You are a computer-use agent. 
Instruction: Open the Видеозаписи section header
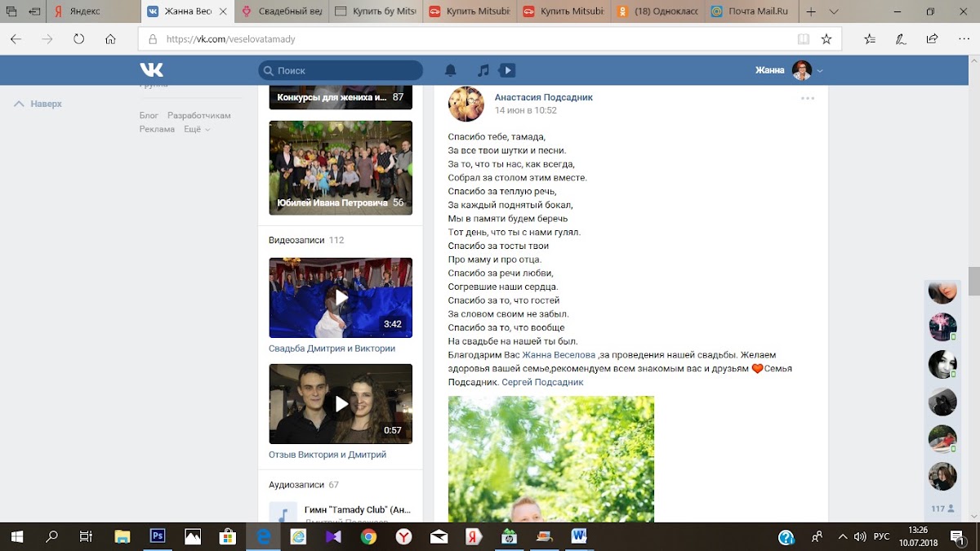[296, 240]
